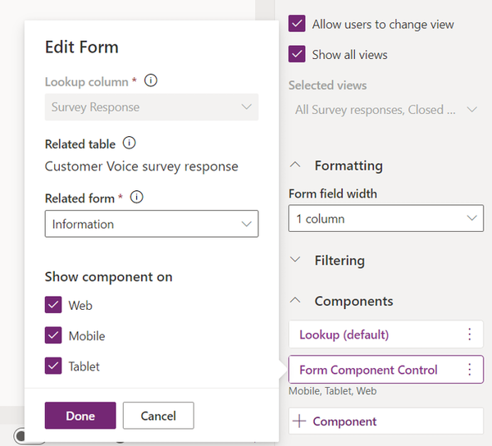Toggle Allow users to change view
The height and width of the screenshot is (446, 492).
[297, 24]
